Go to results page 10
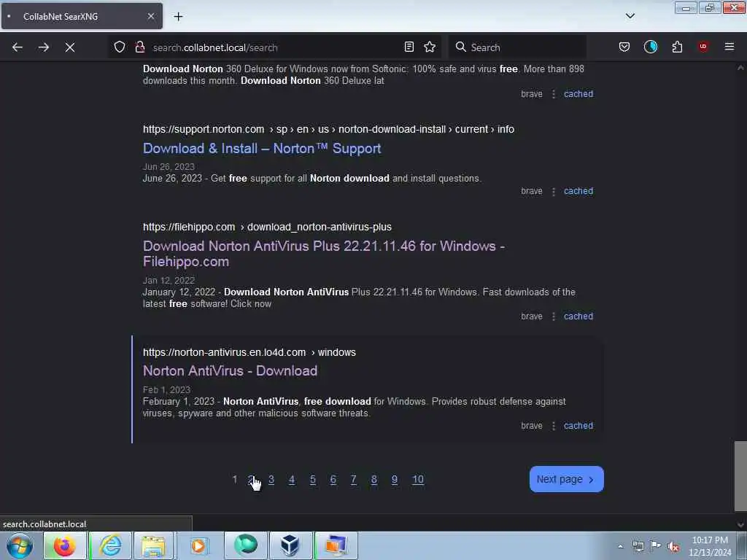Image resolution: width=747 pixels, height=560 pixels. pyautogui.click(x=418, y=480)
